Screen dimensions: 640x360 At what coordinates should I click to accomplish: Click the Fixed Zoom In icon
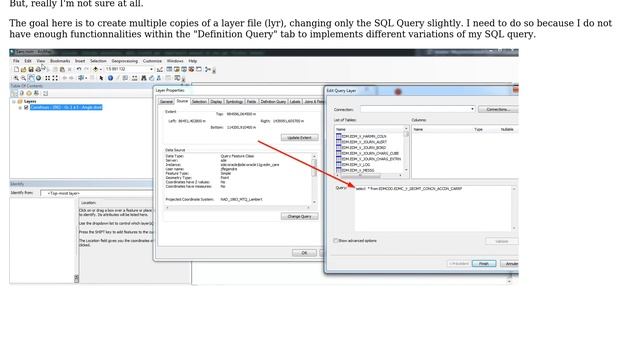(x=48, y=78)
